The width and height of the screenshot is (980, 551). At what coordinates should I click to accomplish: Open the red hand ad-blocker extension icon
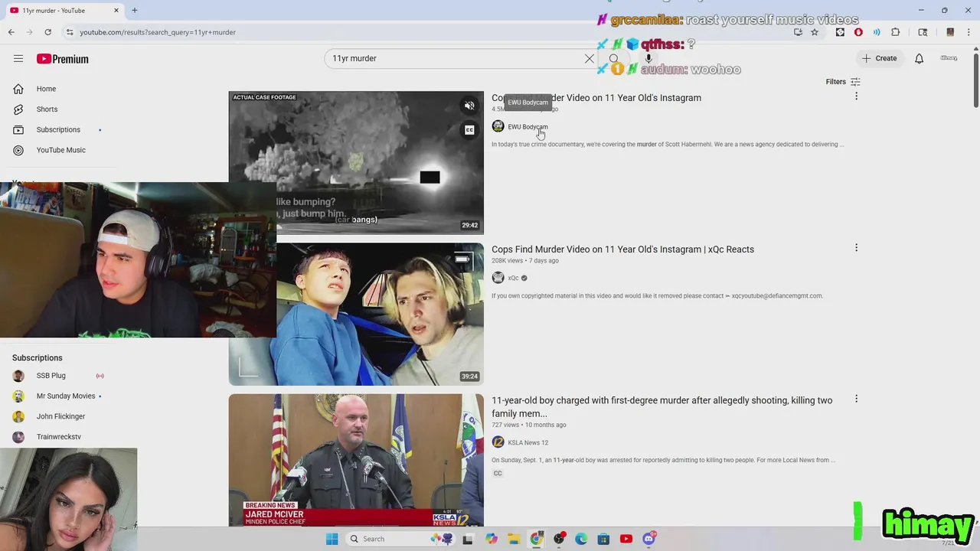(858, 32)
